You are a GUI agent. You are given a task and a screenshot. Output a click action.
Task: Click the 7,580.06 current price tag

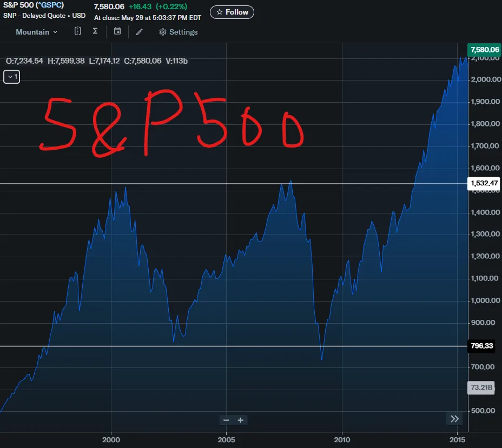pyautogui.click(x=485, y=50)
